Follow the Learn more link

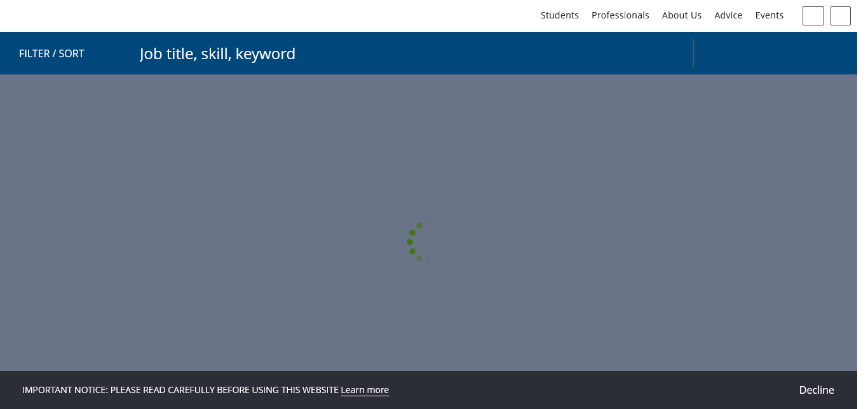(x=365, y=390)
